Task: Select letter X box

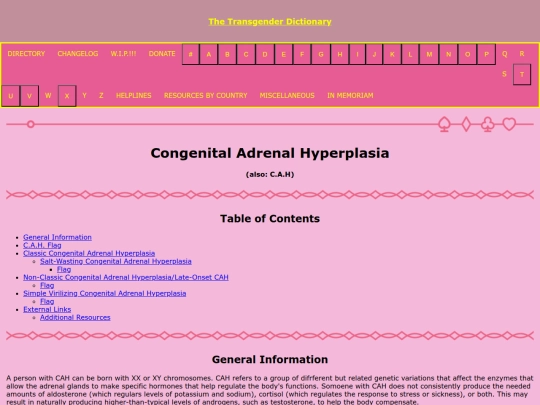Action: click(x=67, y=96)
